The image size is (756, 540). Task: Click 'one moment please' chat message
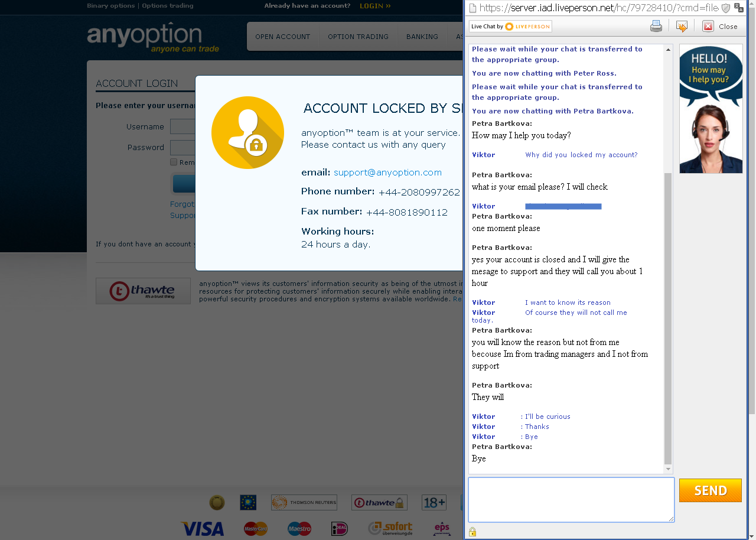point(506,228)
